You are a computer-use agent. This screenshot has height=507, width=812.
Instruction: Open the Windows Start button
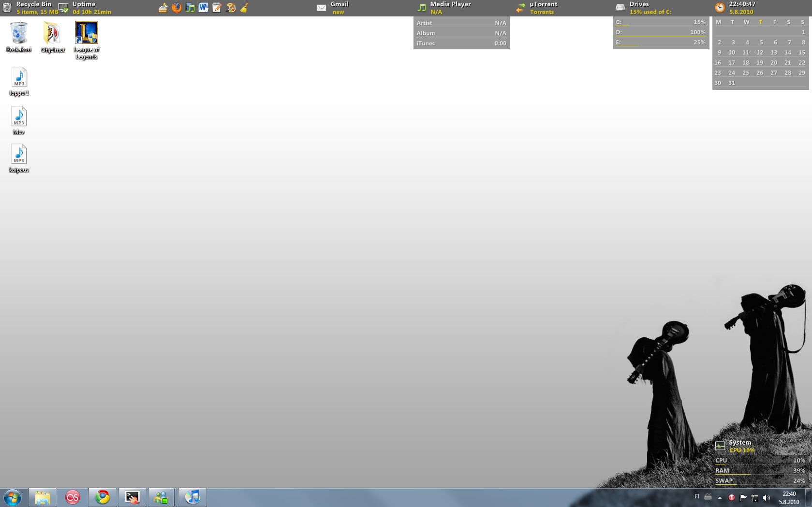point(13,497)
